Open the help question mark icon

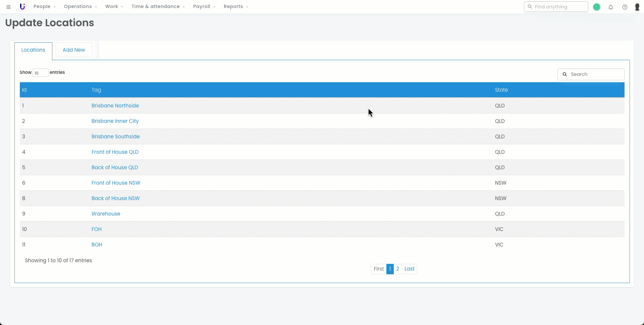(x=625, y=7)
